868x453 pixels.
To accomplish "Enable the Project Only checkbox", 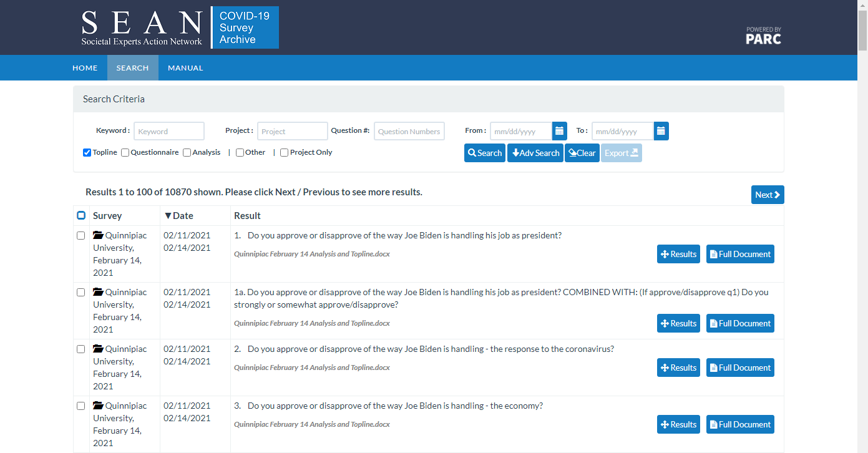I will click(x=284, y=152).
